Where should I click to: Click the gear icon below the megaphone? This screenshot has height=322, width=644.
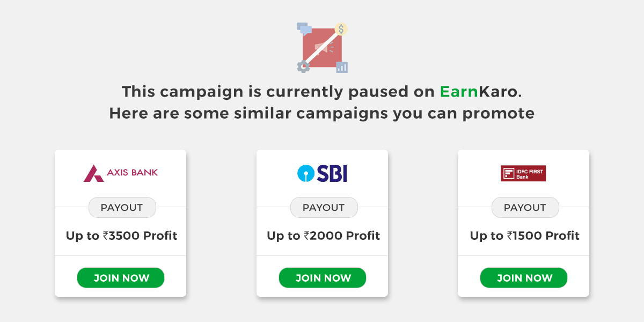[x=303, y=66]
